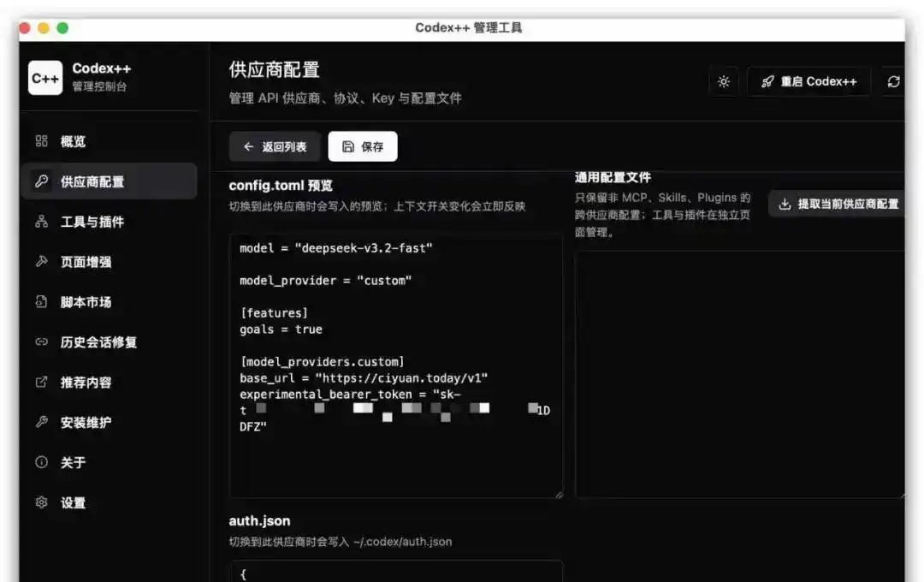Click the 通用配置文件 heading

point(613,177)
